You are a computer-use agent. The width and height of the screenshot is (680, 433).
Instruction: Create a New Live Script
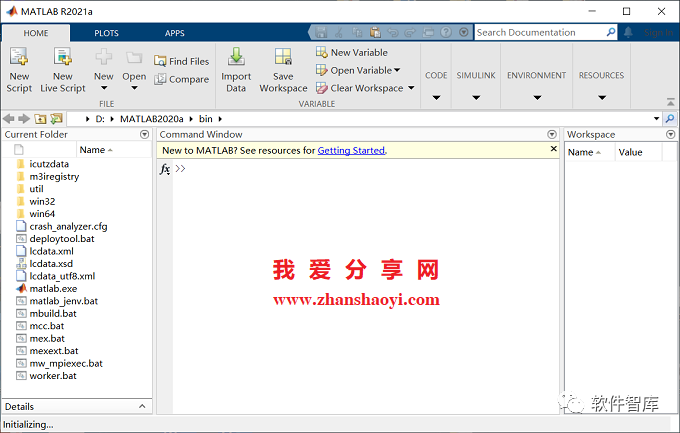63,69
